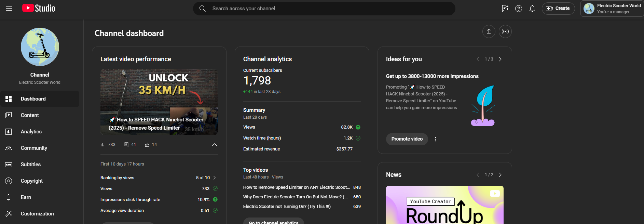Image resolution: width=644 pixels, height=224 pixels.
Task: Open 'Why Does Electric Scooter Turn On' video
Action: pos(296,197)
